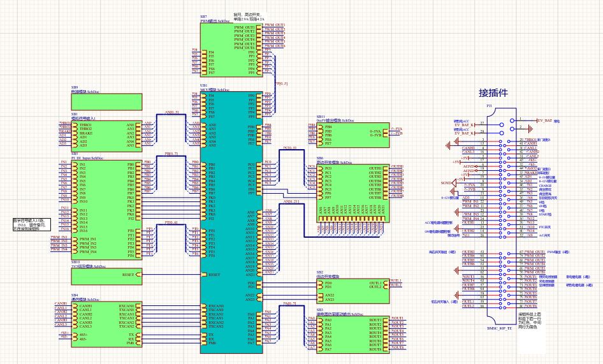Select the empty SB9 power module block
This screenshot has width=603, height=364.
tap(106, 102)
